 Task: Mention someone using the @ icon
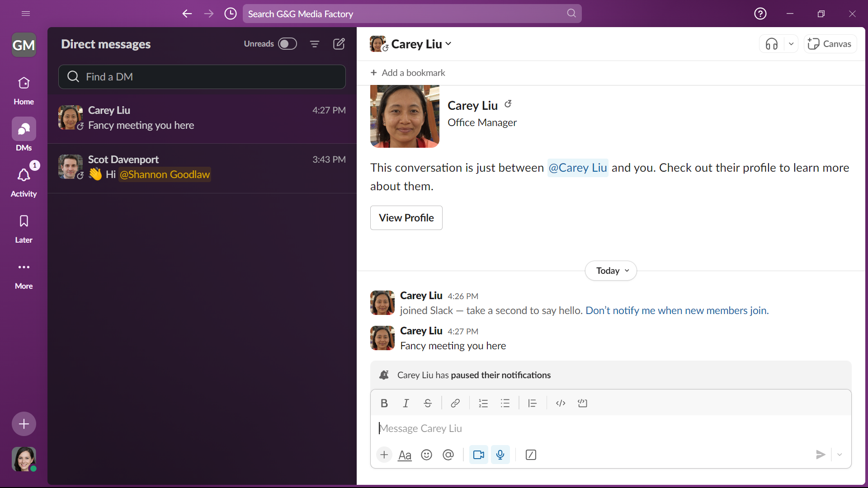(448, 455)
